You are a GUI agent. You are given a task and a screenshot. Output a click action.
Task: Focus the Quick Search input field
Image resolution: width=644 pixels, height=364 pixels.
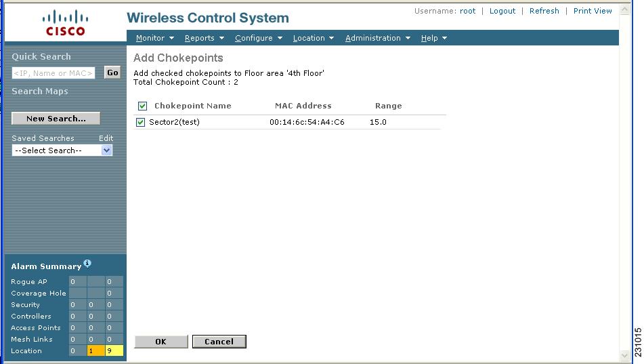click(53, 73)
